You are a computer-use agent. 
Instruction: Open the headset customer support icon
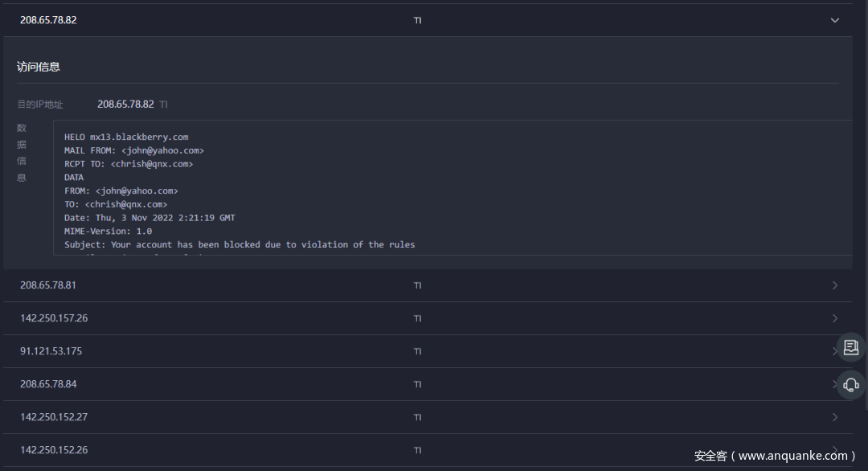(851, 385)
